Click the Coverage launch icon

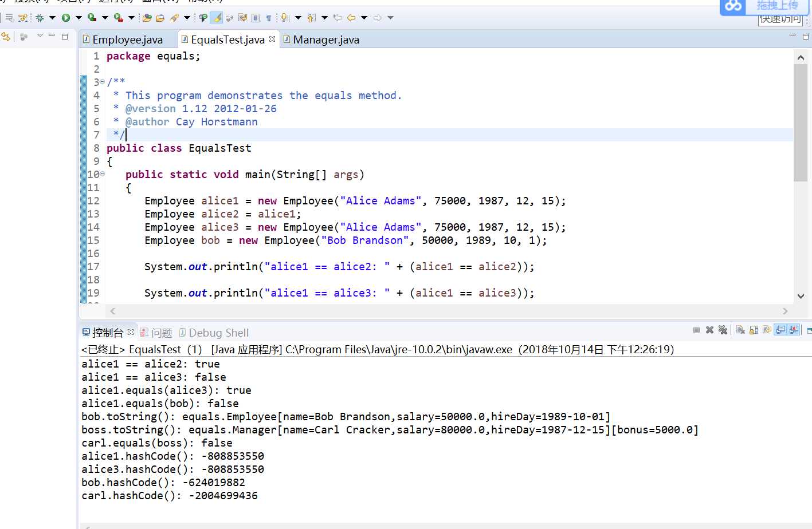[x=92, y=18]
